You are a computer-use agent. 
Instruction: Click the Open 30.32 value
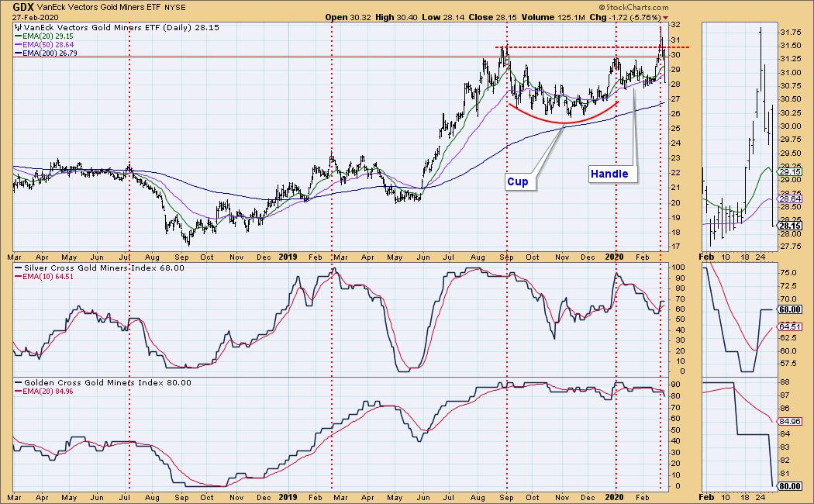[x=347, y=17]
